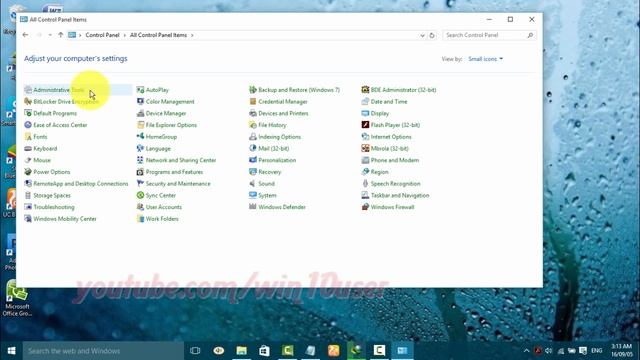Open the AutoPlay icon
Screen dimensions: 640x360
tap(140, 90)
